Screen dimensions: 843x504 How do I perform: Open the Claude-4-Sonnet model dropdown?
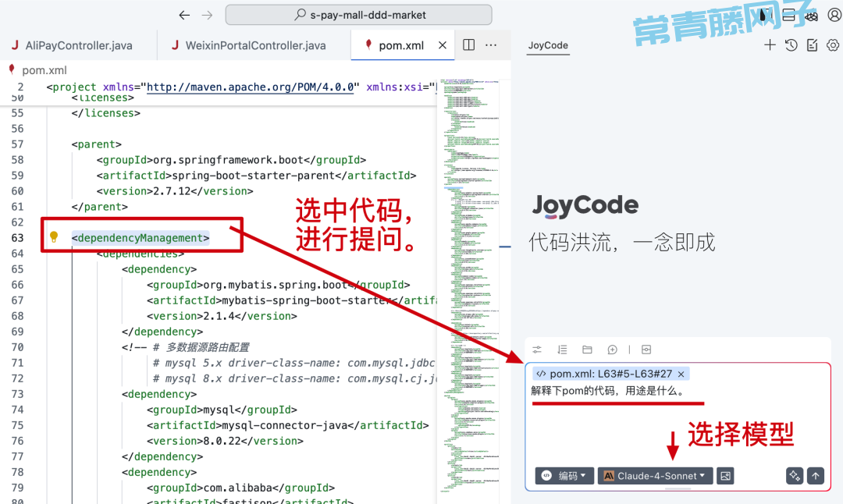click(x=655, y=476)
